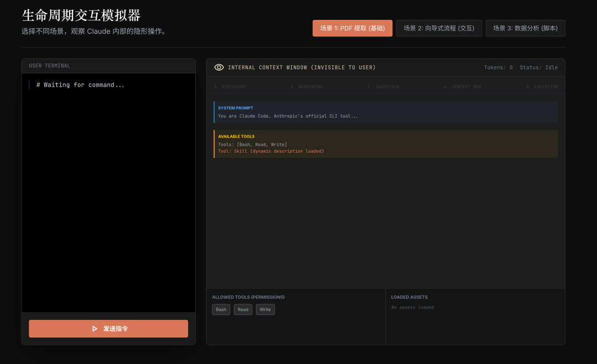Click the 'No assets loaded' placeholder text
The width and height of the screenshot is (597, 364).
(412, 308)
